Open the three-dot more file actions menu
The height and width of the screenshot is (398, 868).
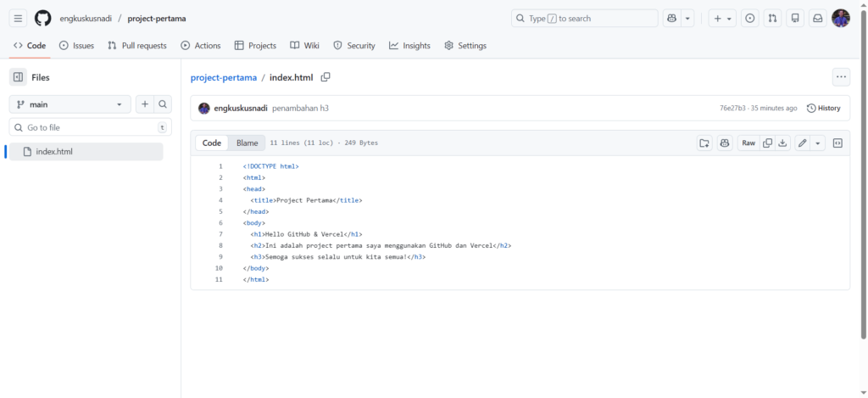coord(842,77)
